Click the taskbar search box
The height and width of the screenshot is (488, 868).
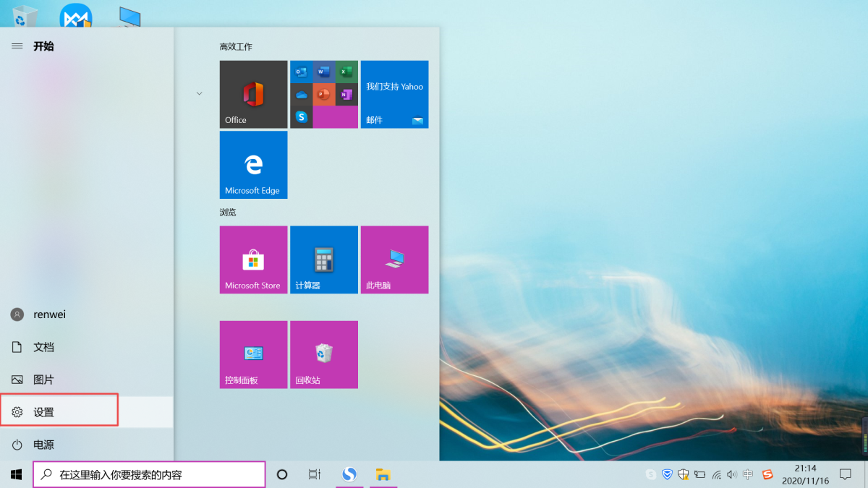point(150,475)
